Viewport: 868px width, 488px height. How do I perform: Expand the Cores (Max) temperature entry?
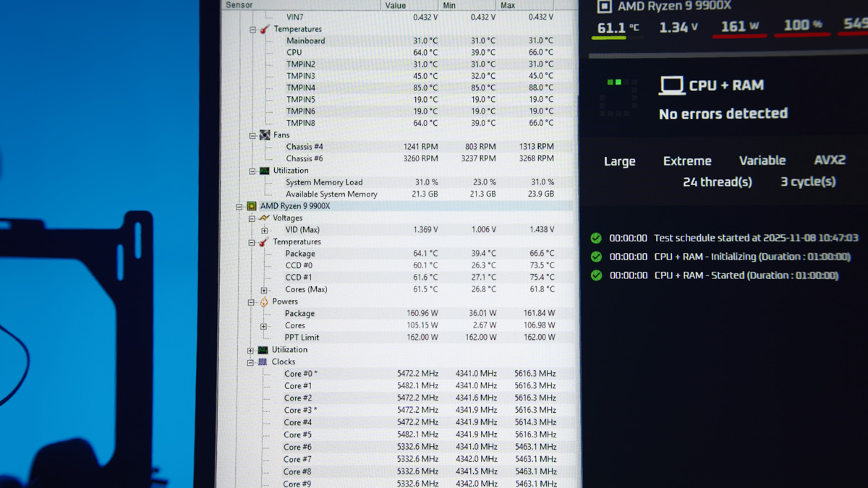point(264,290)
